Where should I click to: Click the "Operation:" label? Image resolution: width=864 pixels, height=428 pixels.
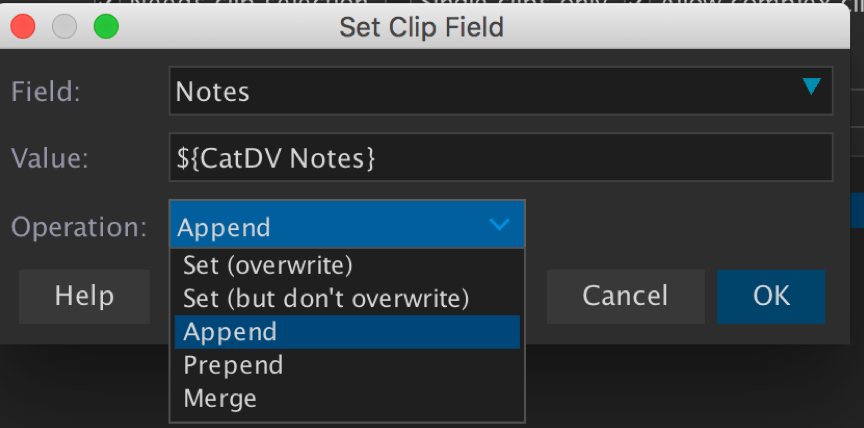tap(79, 227)
